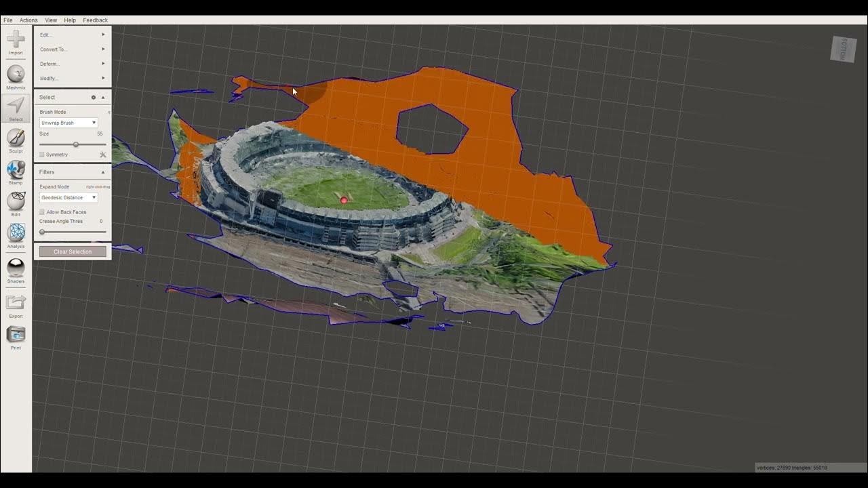Click the Select panel title

[47, 97]
